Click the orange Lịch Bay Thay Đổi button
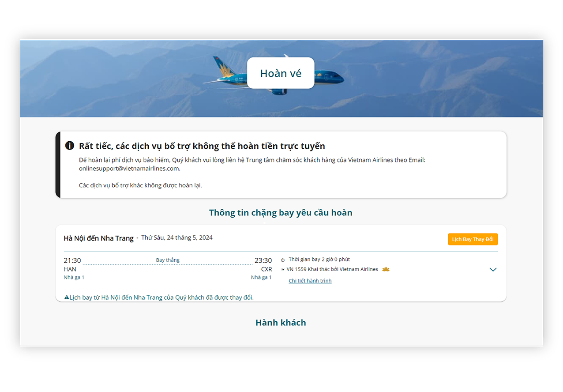 473,239
